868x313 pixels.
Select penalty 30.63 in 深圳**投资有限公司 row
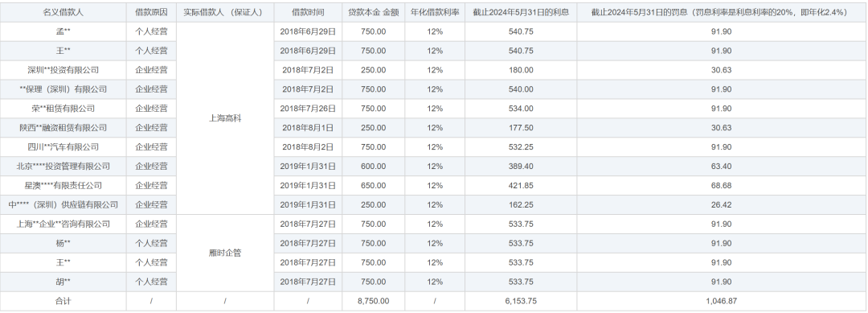coord(721,70)
